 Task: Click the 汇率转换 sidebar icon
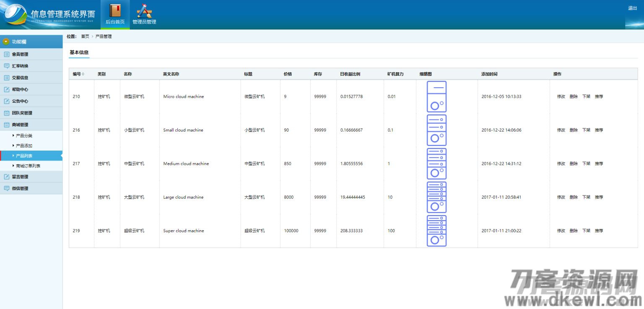tap(7, 66)
